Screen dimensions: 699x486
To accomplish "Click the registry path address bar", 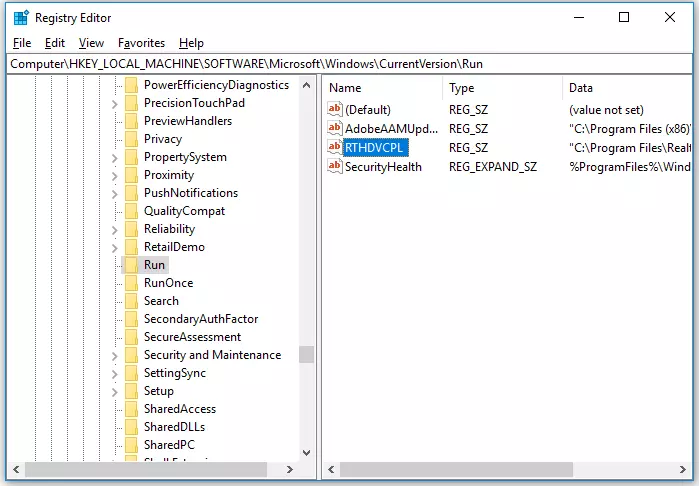I will 349,63.
